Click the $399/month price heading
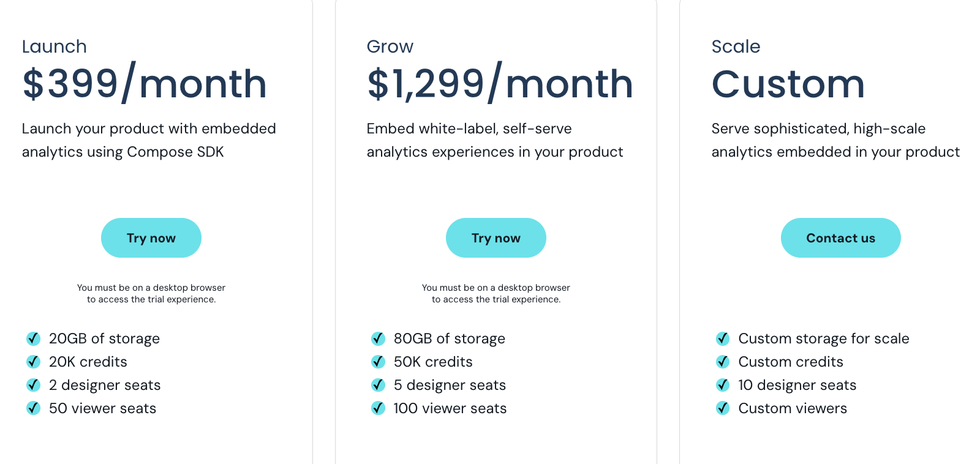Screen dimensions: 980x464 tap(145, 84)
